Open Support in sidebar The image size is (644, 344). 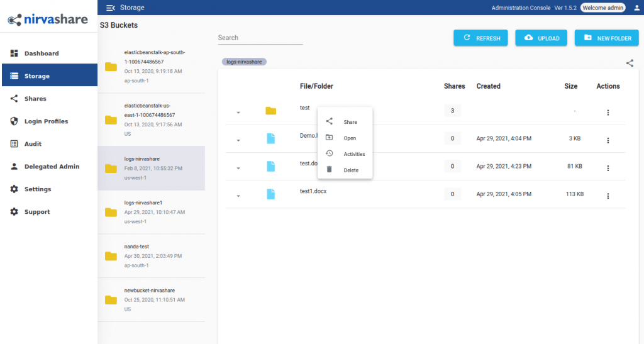click(49, 212)
